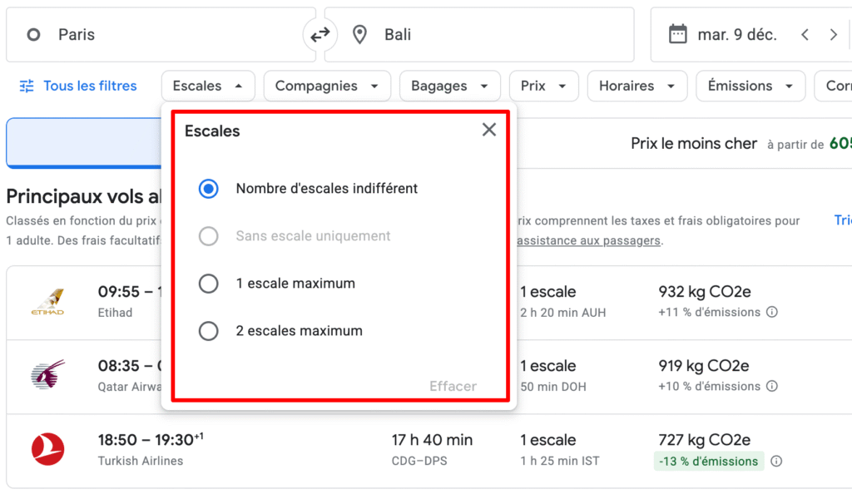Open emissions info icon for 919 kg flight
The width and height of the screenshot is (852, 504).
pyautogui.click(x=771, y=386)
